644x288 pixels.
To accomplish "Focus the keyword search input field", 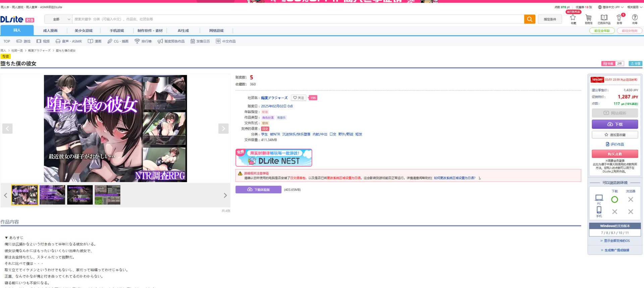I will 298,19.
